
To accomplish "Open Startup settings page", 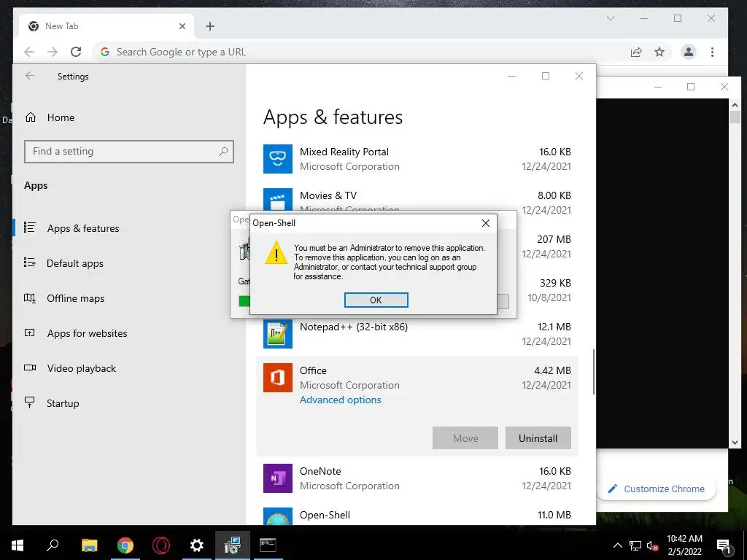I will 63,403.
